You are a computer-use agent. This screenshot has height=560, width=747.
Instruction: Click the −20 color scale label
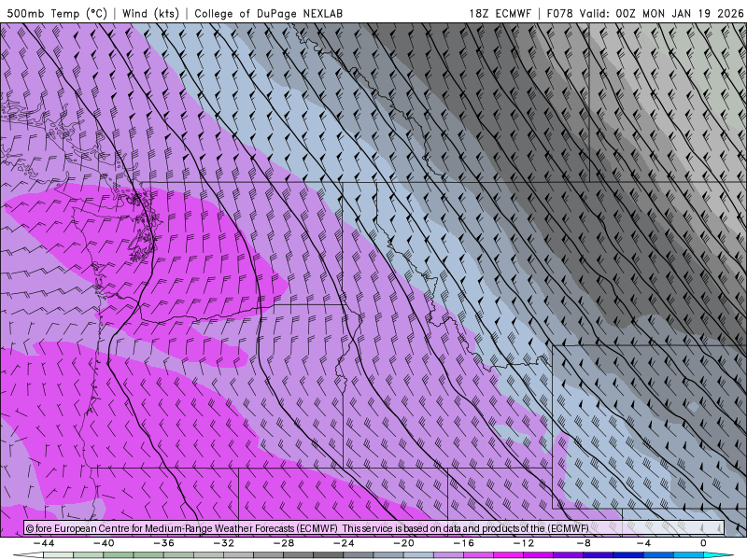pyautogui.click(x=403, y=543)
